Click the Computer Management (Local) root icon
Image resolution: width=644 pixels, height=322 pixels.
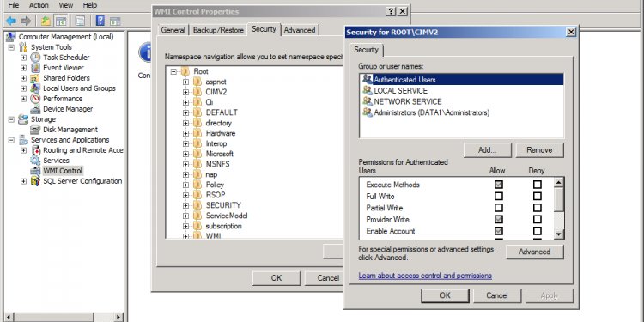click(x=11, y=37)
